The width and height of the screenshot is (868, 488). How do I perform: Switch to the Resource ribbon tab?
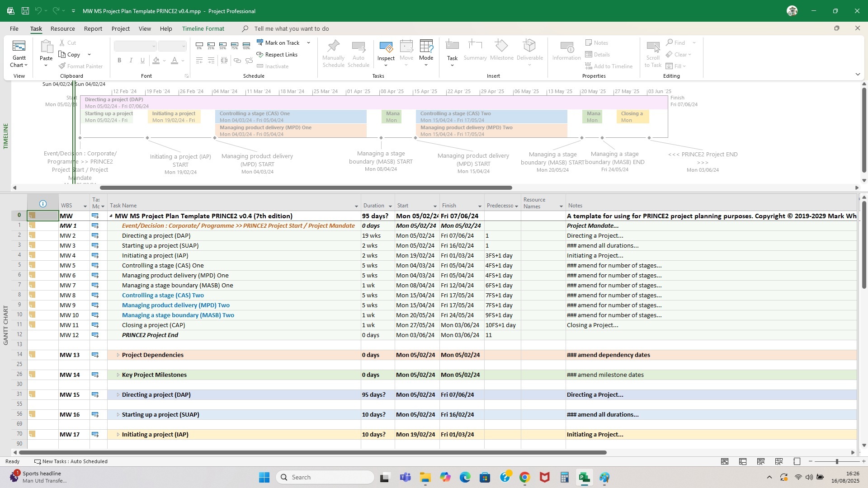click(x=62, y=28)
